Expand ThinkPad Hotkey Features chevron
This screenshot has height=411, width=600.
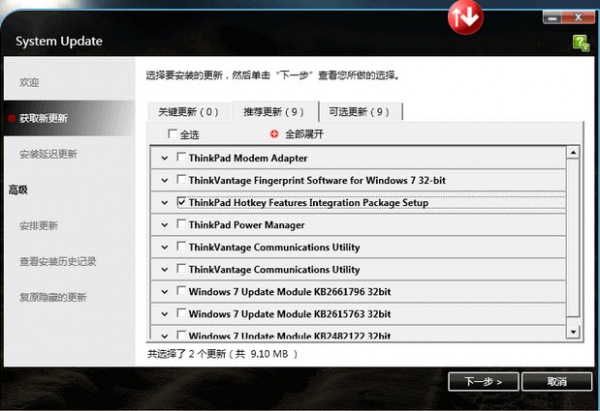pos(165,202)
